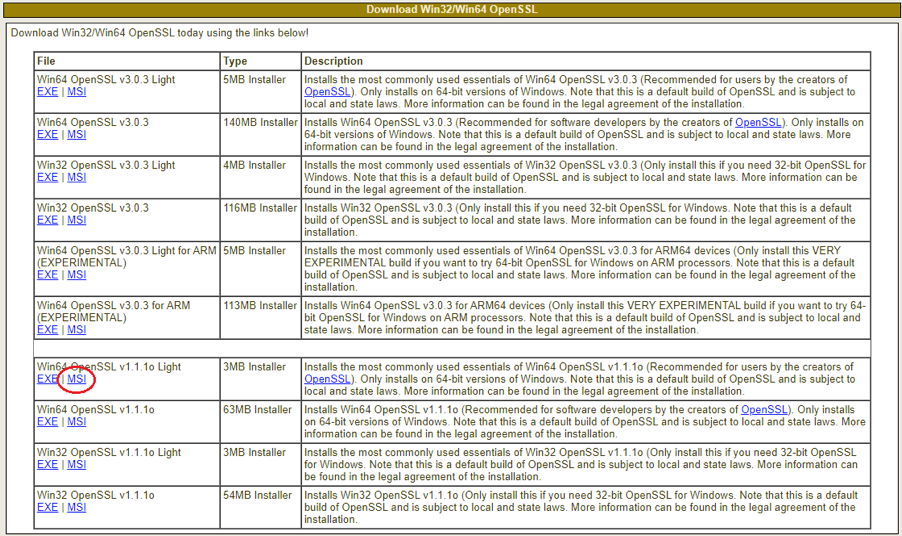Download Win64 OpenSSL v3.0.3 Light EXE
The image size is (902, 536).
[47, 92]
